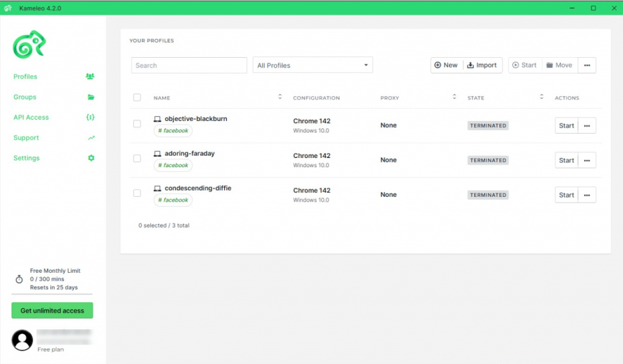The image size is (623, 364).
Task: Expand the toolbar more options button beside Move
Action: (x=586, y=65)
